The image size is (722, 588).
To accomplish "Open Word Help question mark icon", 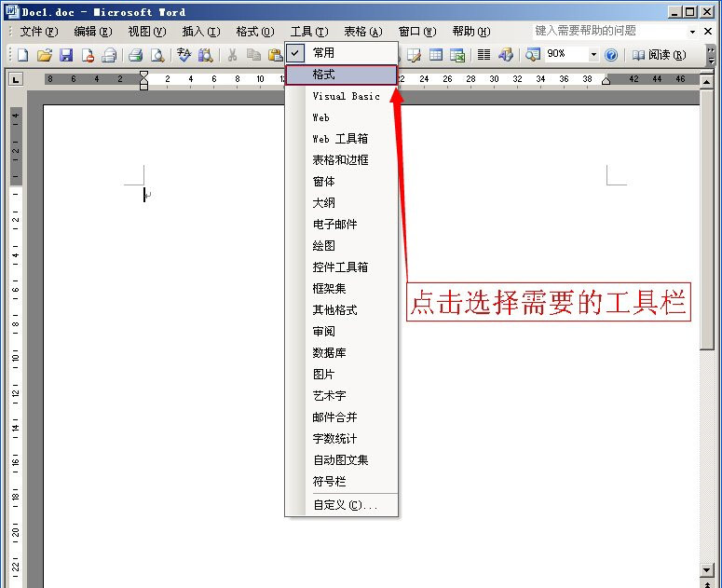I will coord(611,55).
